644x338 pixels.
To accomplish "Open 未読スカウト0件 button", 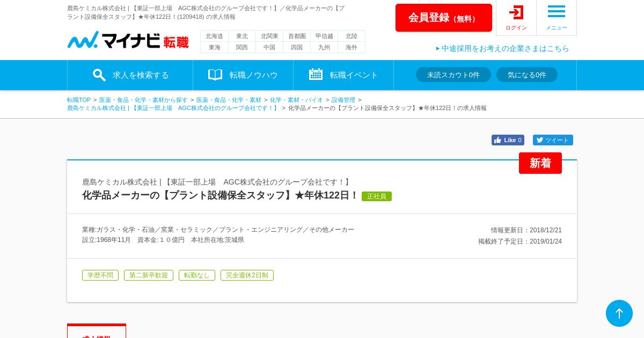I will (x=453, y=75).
